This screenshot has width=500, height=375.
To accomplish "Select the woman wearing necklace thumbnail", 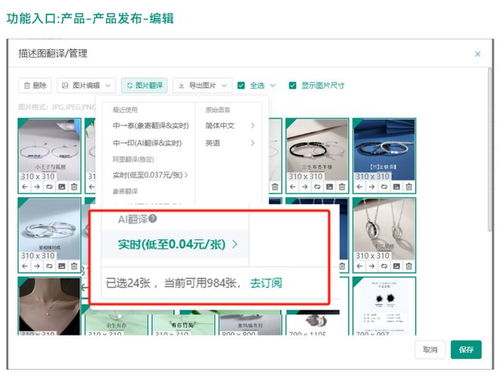I will point(49,306).
